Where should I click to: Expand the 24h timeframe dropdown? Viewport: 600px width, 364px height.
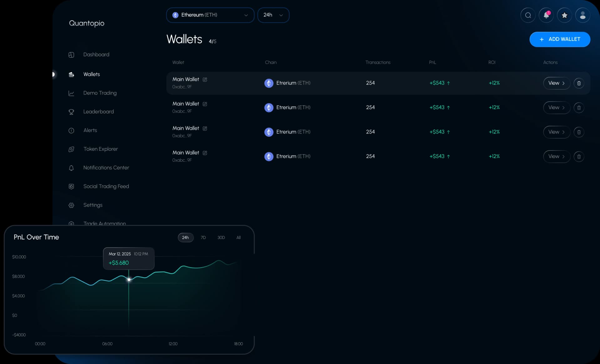point(273,15)
